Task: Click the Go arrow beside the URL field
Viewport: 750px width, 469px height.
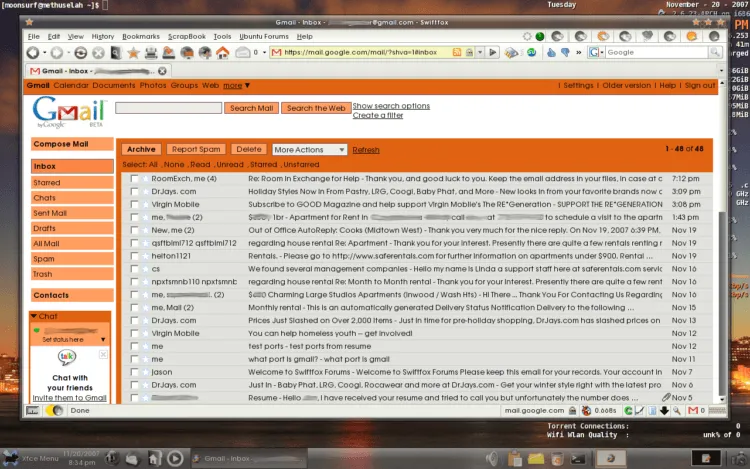Action: [x=492, y=52]
